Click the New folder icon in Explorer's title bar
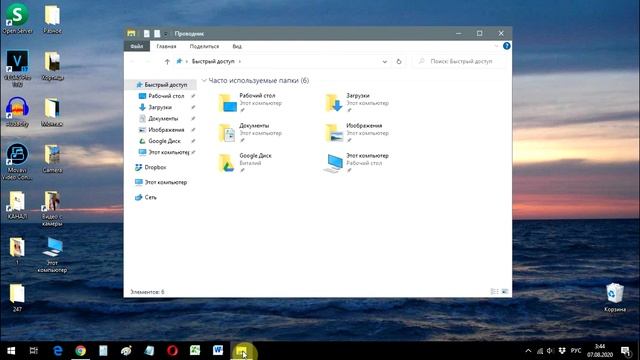 click(x=157, y=33)
